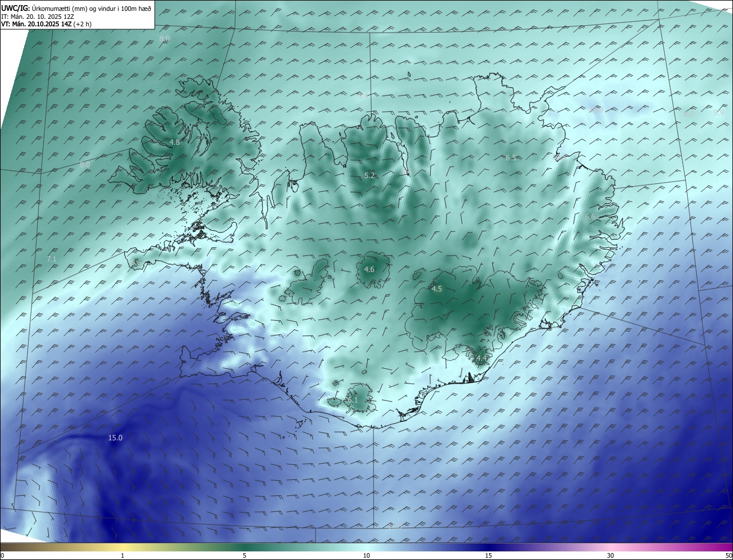This screenshot has height=560, width=733.
Task: Click the 50 tick label on the color scale
Action: pyautogui.click(x=728, y=555)
